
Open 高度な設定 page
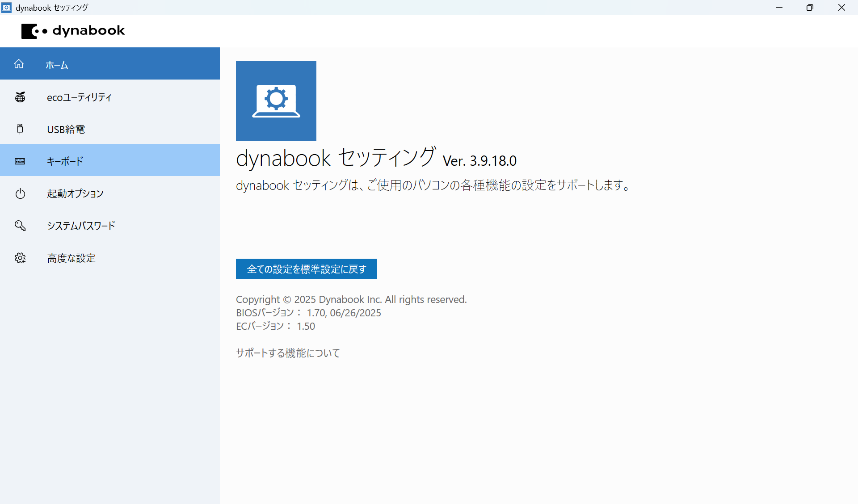click(71, 258)
